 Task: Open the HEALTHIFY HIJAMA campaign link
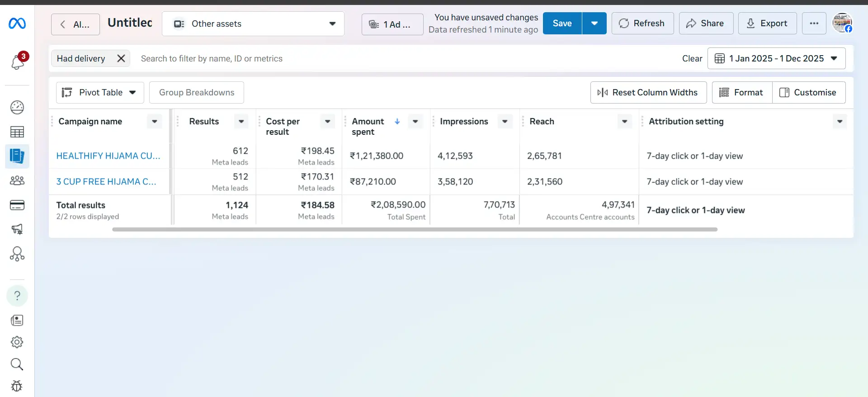tap(108, 156)
